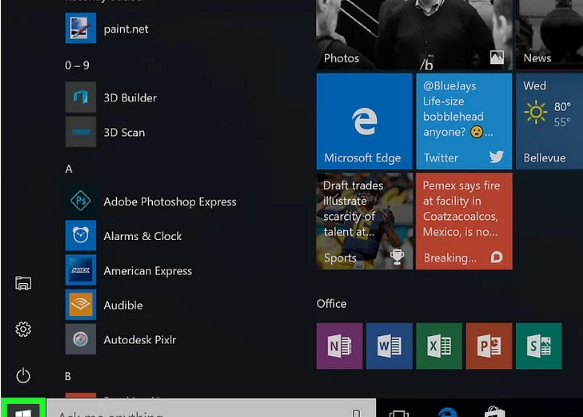This screenshot has height=417, width=583.
Task: Click the 'Alarms & Clock' label text
Action: click(143, 236)
